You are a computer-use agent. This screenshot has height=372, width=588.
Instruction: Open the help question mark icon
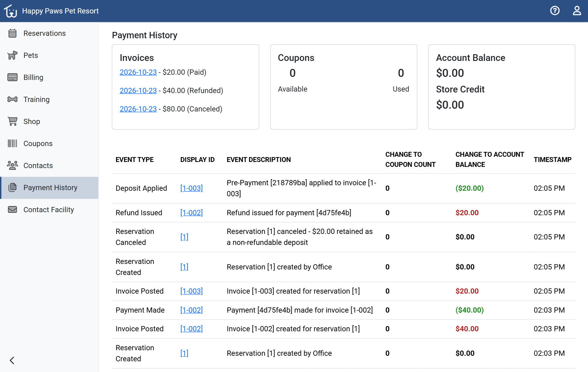point(555,11)
